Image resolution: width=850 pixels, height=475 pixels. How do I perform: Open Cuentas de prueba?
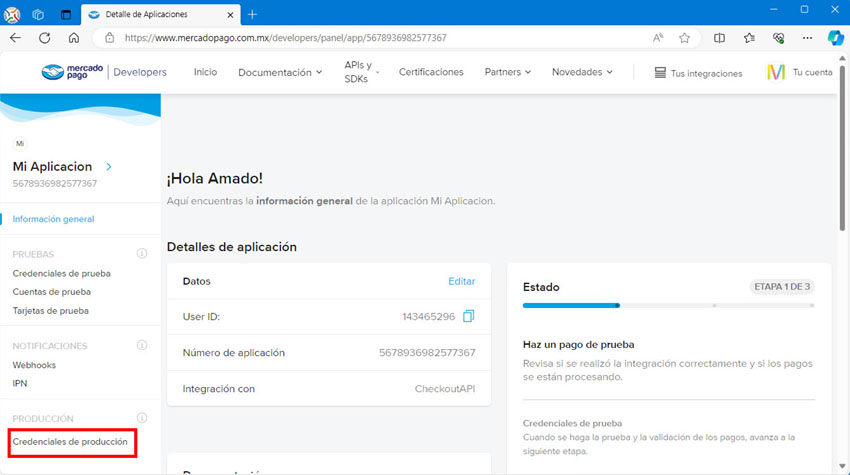coord(51,292)
